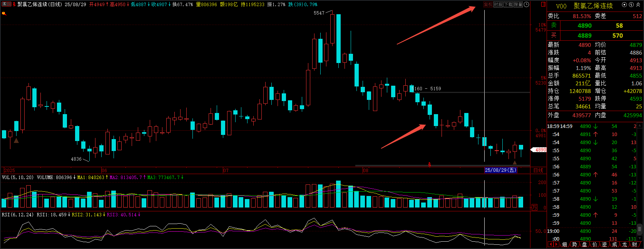Switch to the 财 finance tab
The width and height of the screenshot is (644, 249).
pyautogui.click(x=634, y=244)
